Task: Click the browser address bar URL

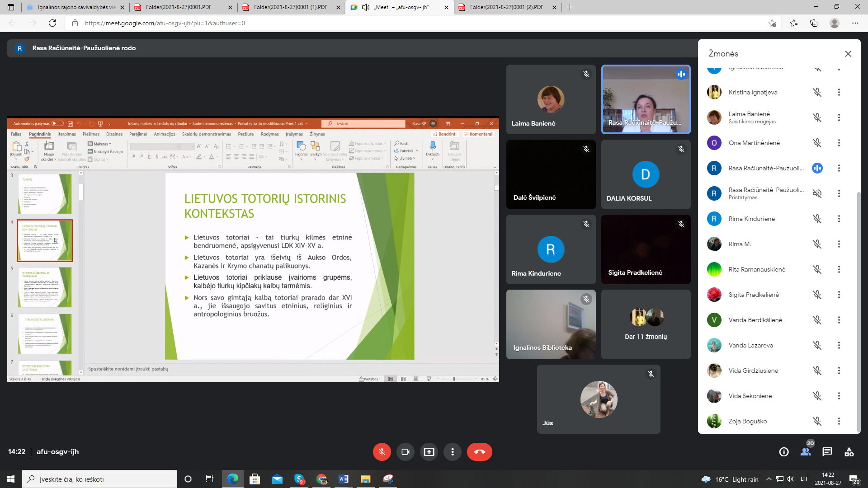Action: click(165, 23)
